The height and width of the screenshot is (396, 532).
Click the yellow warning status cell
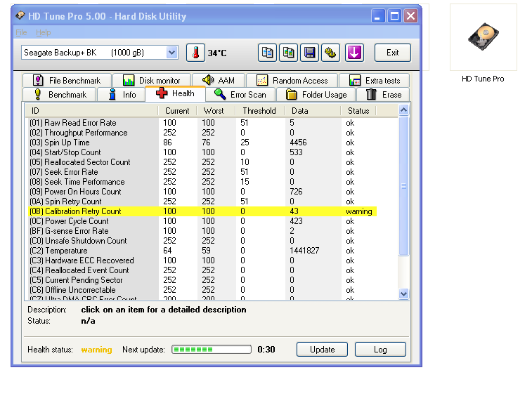(x=359, y=211)
